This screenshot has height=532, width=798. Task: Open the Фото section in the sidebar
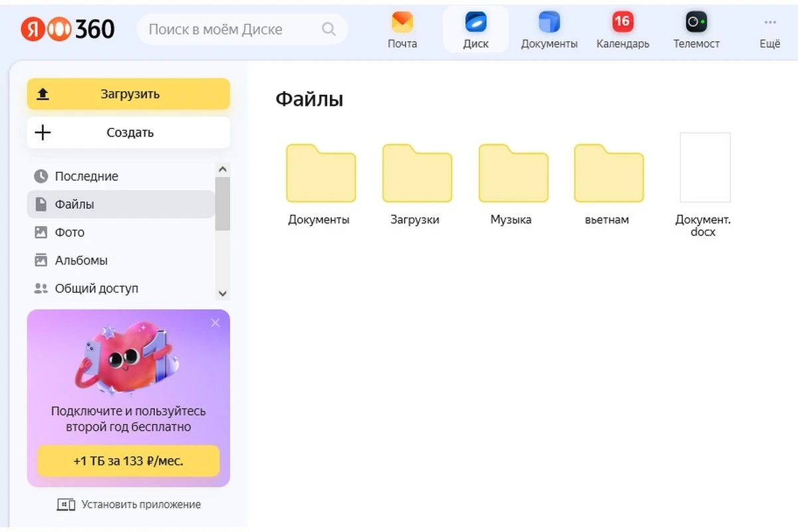click(x=120, y=232)
